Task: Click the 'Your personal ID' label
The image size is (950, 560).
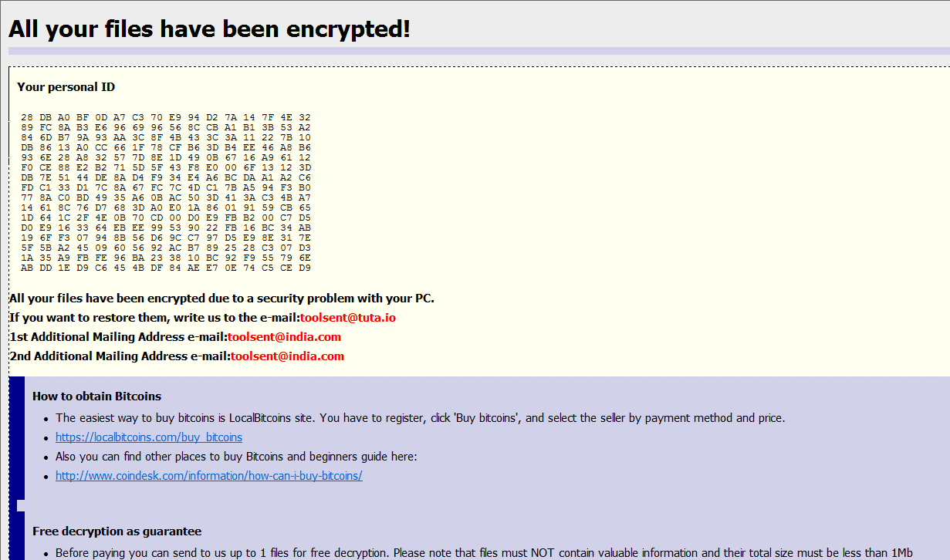Action: click(66, 87)
